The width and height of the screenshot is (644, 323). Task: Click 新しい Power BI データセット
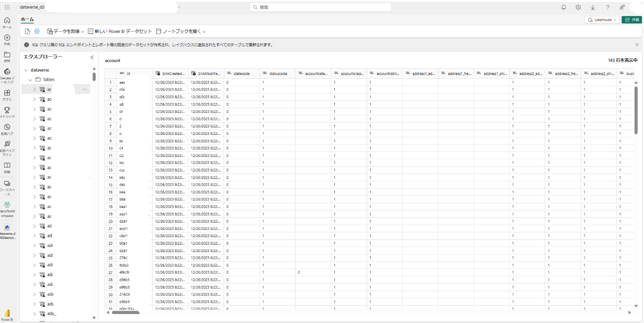point(120,31)
